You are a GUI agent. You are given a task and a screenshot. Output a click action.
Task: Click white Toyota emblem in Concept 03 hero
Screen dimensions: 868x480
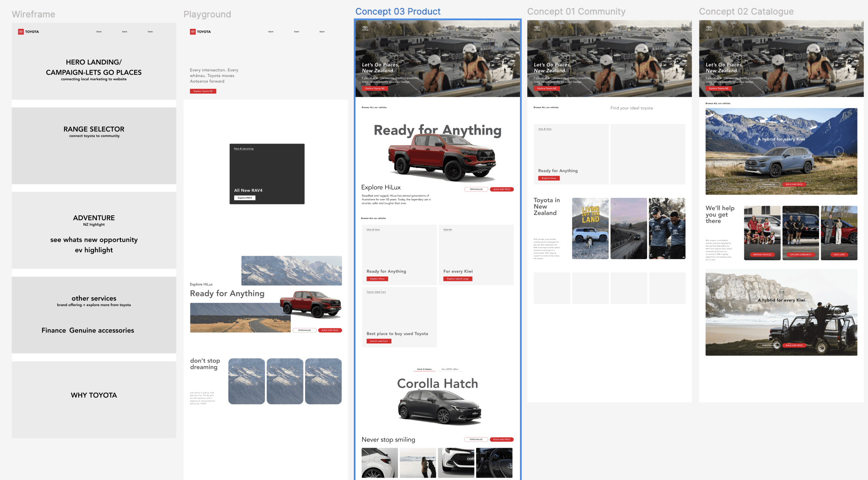pyautogui.click(x=365, y=28)
